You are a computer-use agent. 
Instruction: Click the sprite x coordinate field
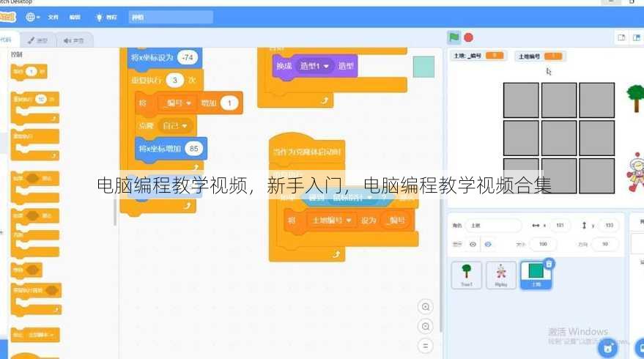(560, 226)
